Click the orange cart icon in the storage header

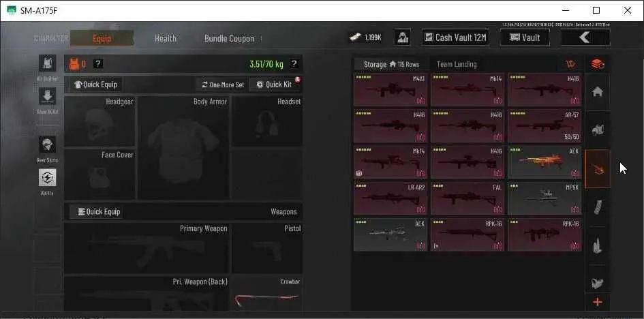(x=570, y=64)
